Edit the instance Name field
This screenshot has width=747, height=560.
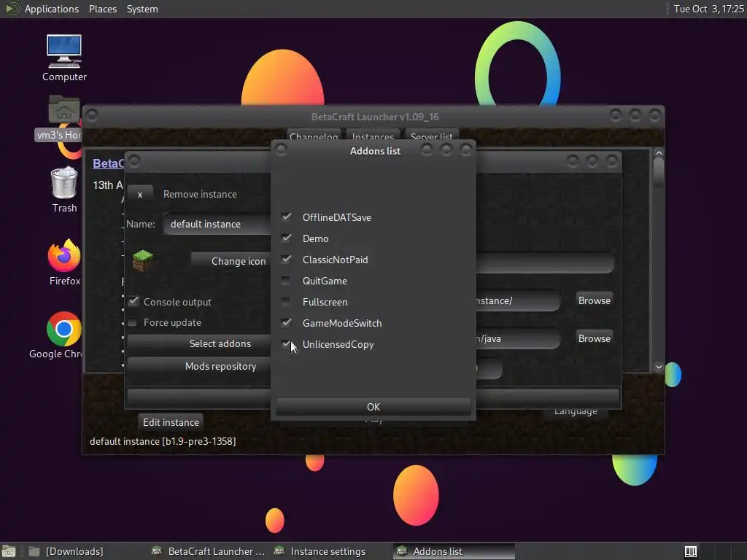tap(217, 224)
